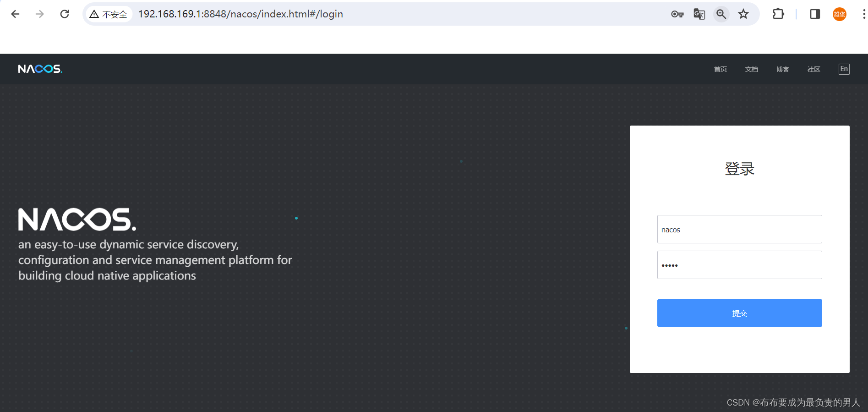Open the saved passwords key icon
The image size is (868, 412).
coord(677,14)
